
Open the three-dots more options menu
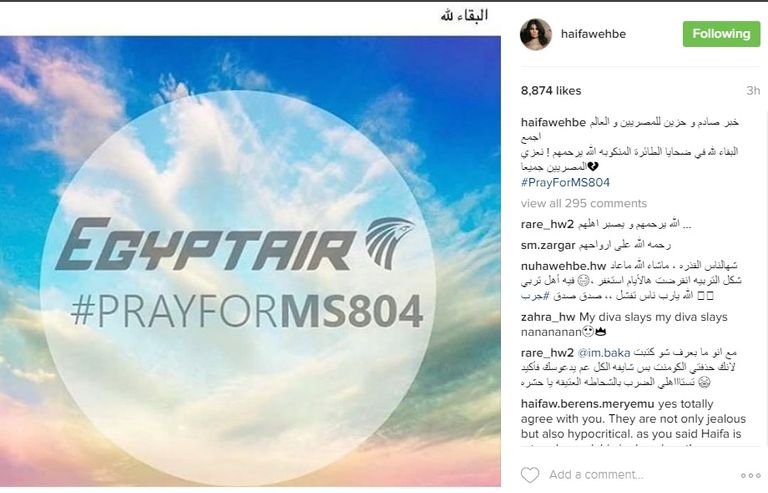750,475
